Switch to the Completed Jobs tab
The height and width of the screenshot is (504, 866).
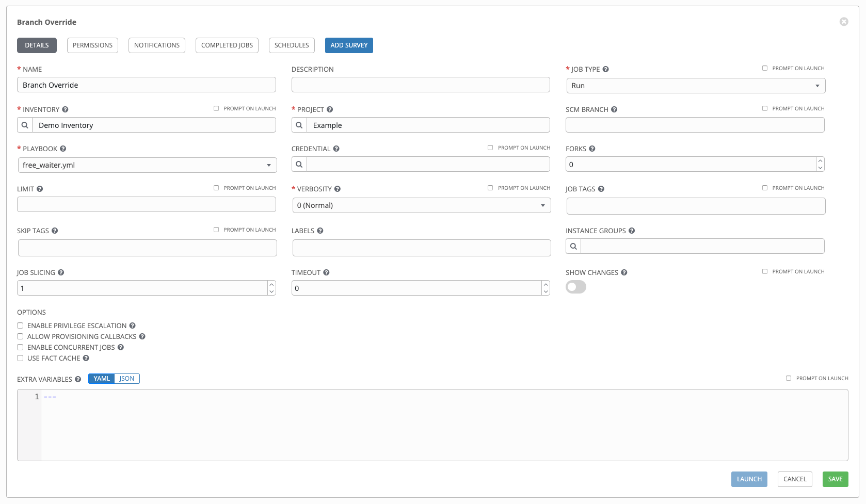click(227, 45)
